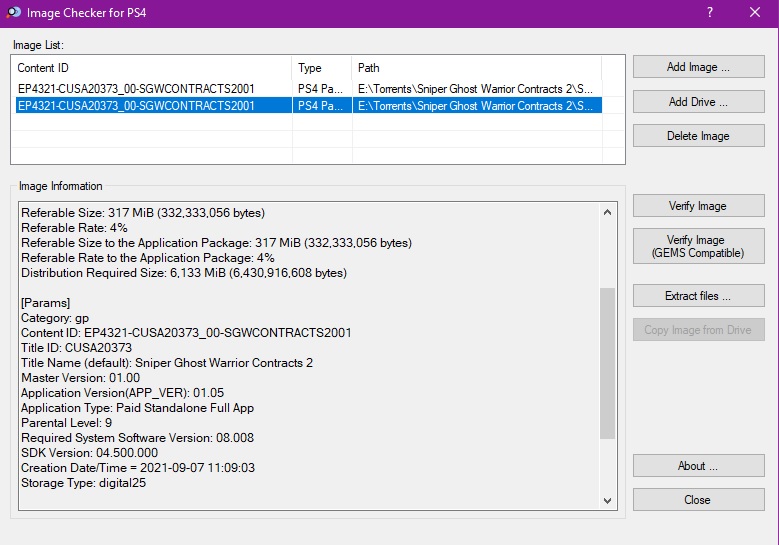Delete the selected image with Delete Image

698,136
